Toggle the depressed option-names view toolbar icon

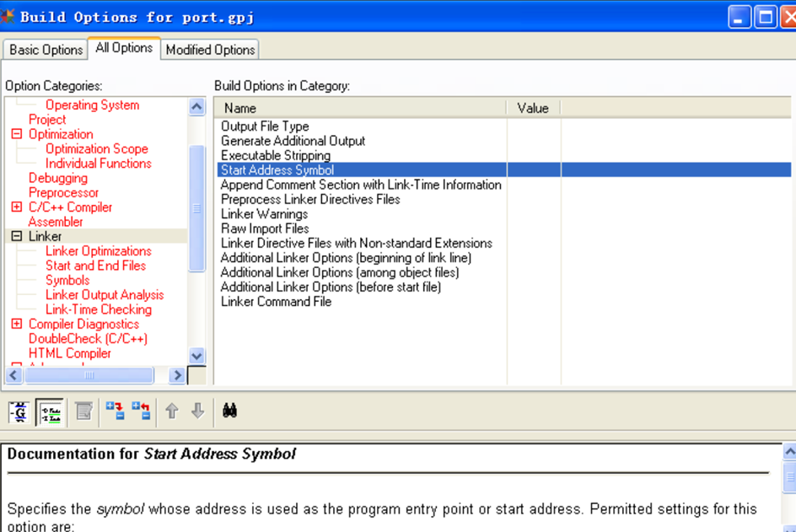point(50,411)
